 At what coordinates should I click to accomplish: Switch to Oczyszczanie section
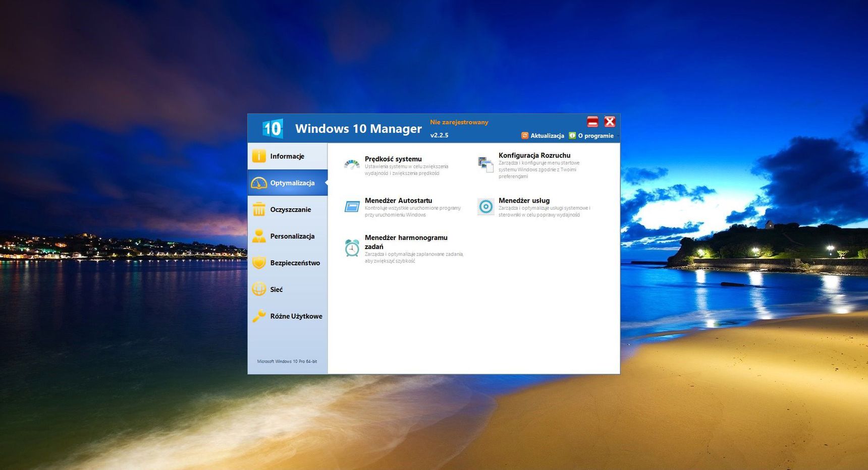coord(288,209)
